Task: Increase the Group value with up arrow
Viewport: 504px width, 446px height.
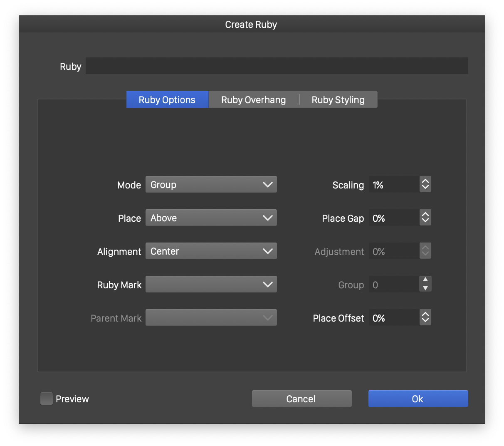Action: [425, 280]
